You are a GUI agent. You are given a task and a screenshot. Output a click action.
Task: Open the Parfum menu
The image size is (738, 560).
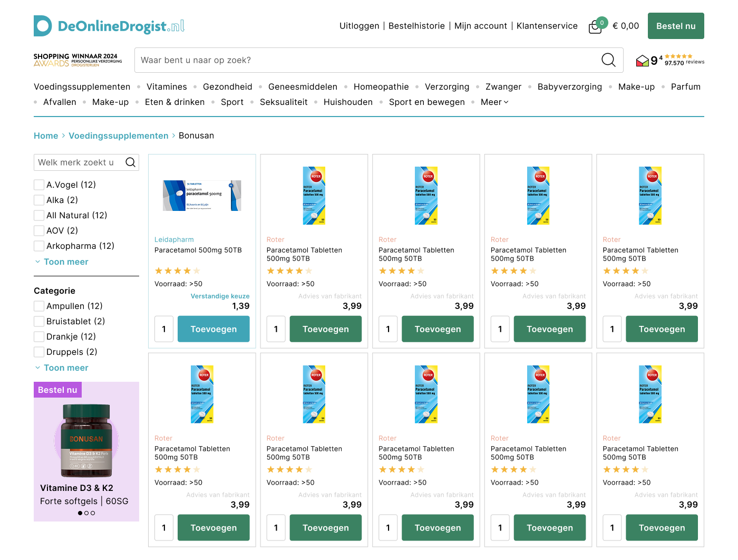pos(686,86)
